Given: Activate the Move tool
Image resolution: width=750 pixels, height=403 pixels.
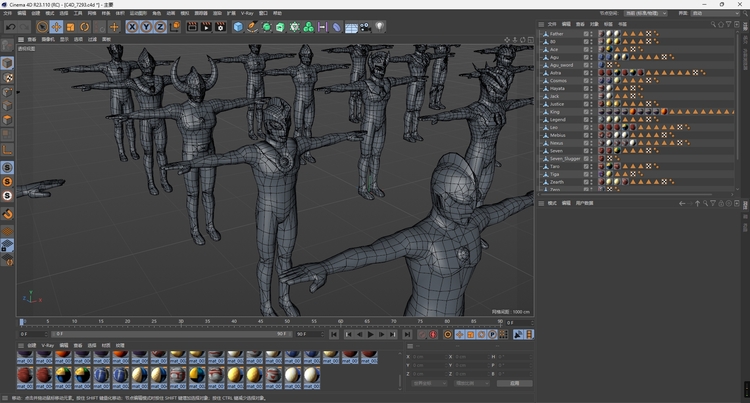Looking at the screenshot, I should click(56, 27).
